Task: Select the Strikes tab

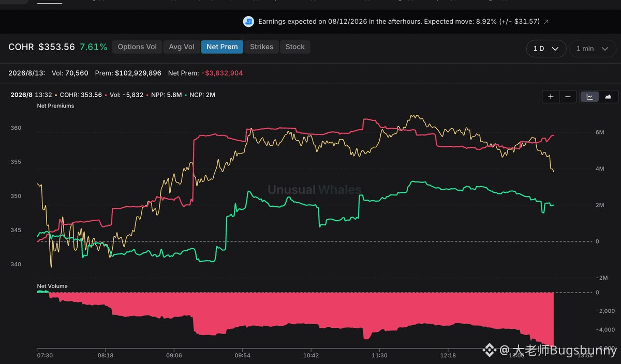Action: [261, 47]
